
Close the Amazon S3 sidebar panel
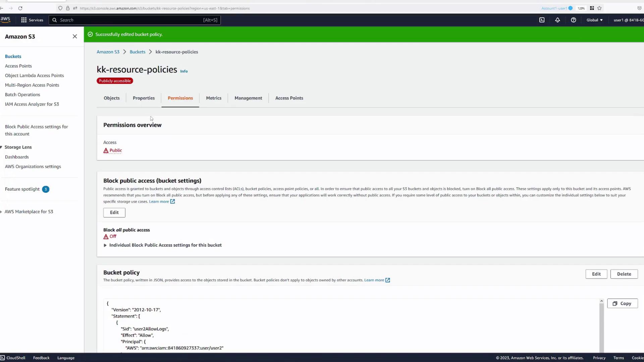click(x=75, y=37)
